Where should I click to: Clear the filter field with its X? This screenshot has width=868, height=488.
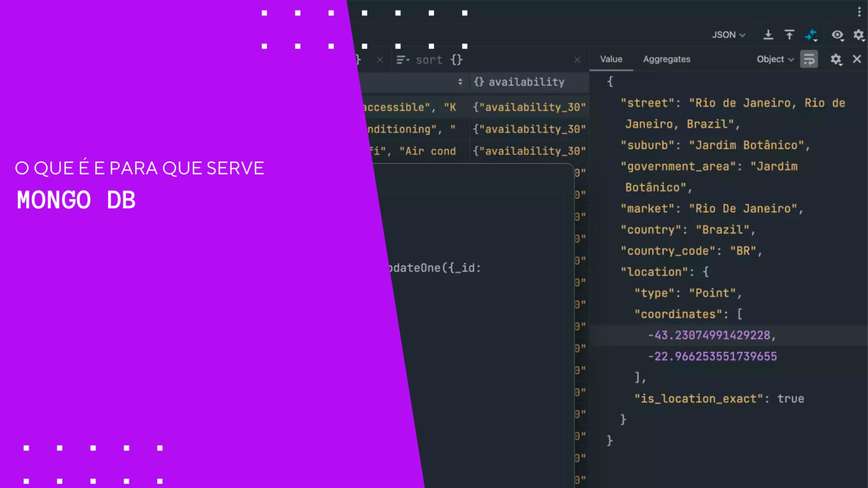[380, 60]
